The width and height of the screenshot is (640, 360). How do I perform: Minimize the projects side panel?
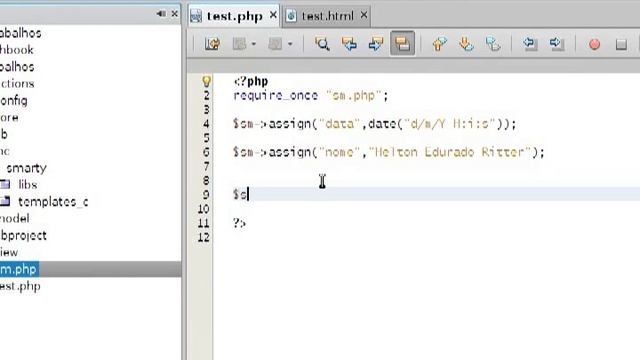click(x=162, y=14)
